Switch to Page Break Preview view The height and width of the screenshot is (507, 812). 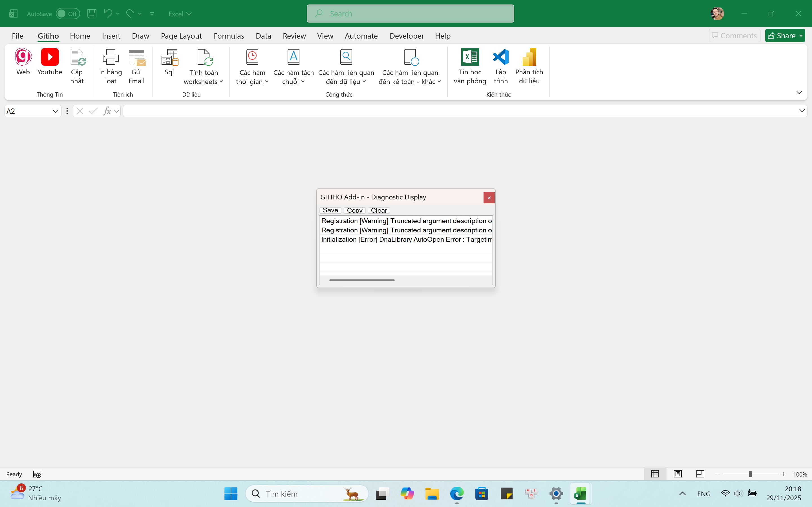[x=700, y=474]
